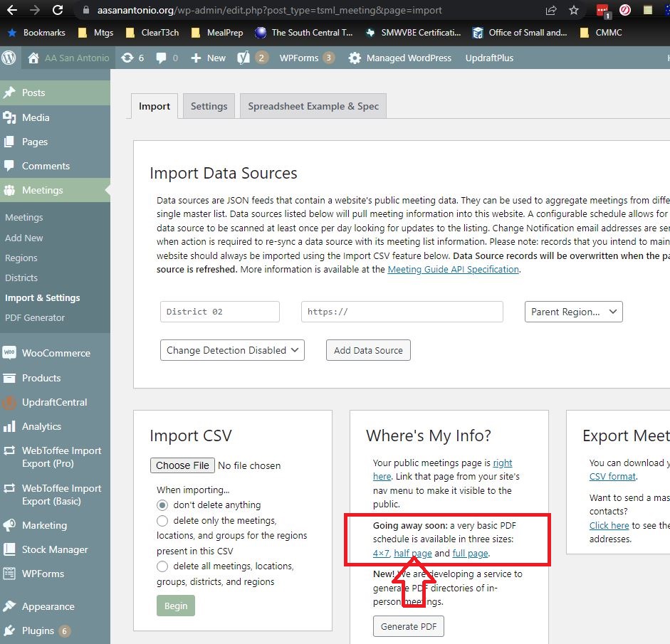Open the Districts submenu item

click(x=21, y=278)
